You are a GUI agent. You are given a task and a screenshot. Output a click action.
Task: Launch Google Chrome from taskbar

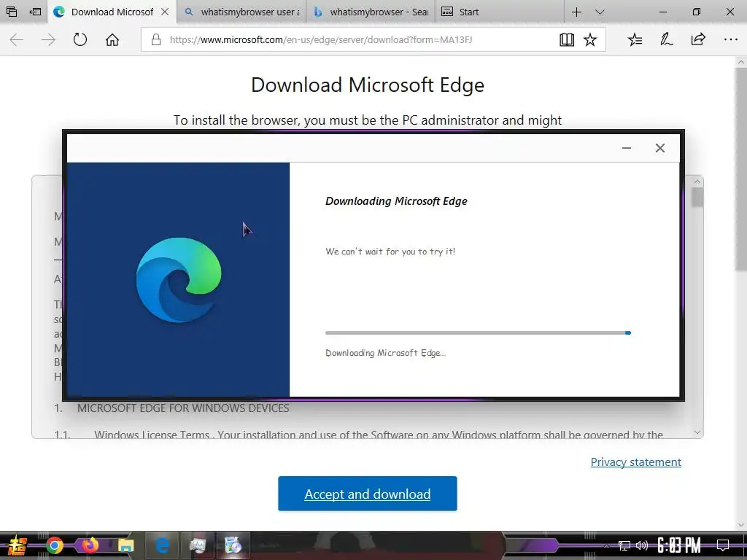(x=55, y=545)
